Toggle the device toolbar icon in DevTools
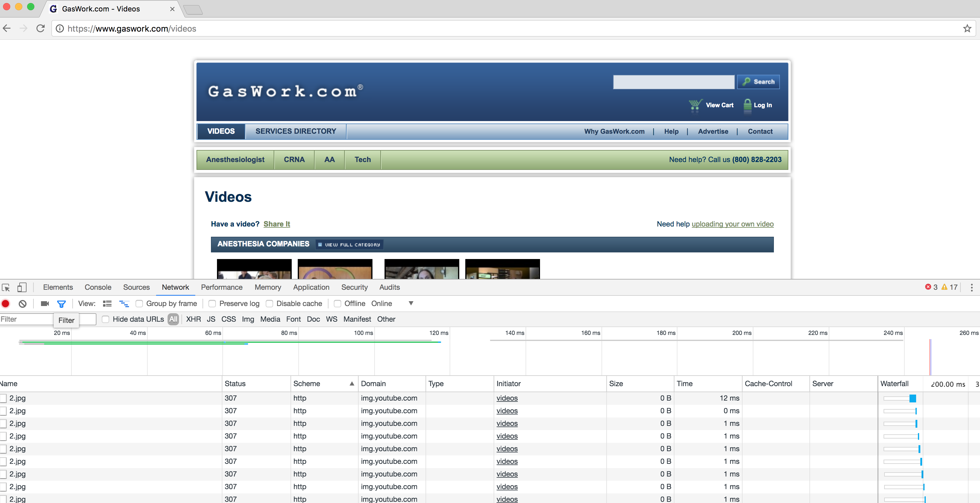The height and width of the screenshot is (503, 980). 22,287
